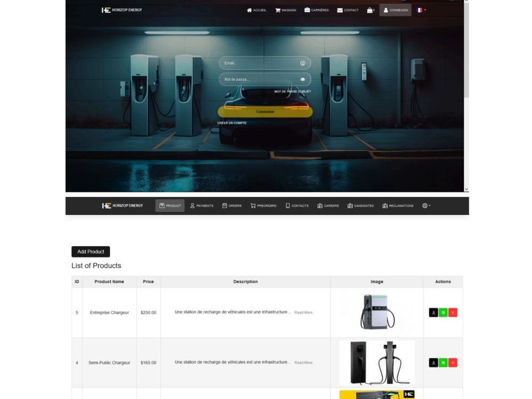Click the Image column header
532x399 pixels.
coord(377,281)
